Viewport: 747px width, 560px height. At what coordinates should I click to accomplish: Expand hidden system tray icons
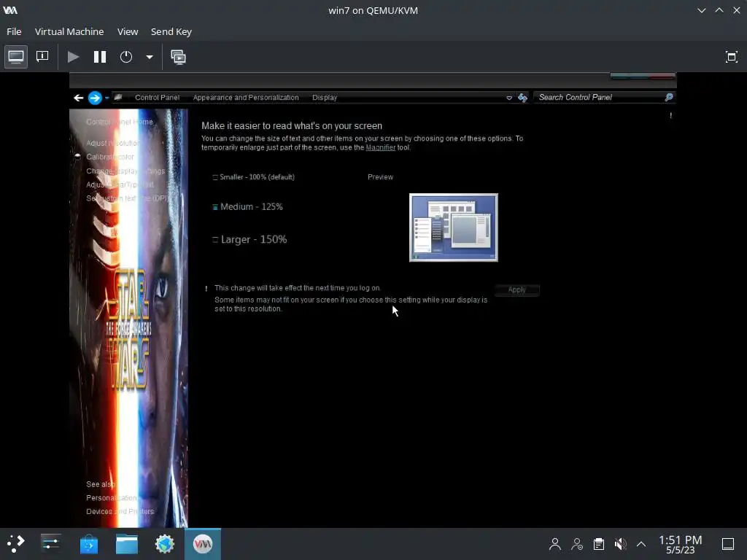pos(641,544)
